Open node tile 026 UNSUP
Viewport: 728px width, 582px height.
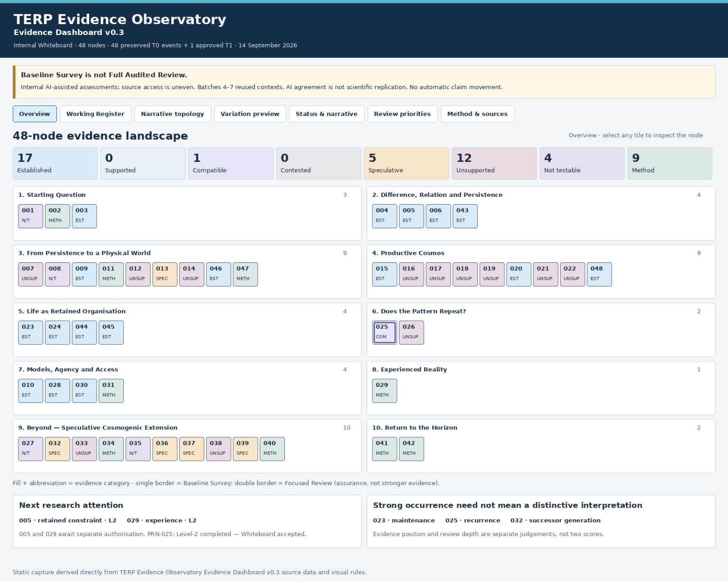tap(411, 332)
